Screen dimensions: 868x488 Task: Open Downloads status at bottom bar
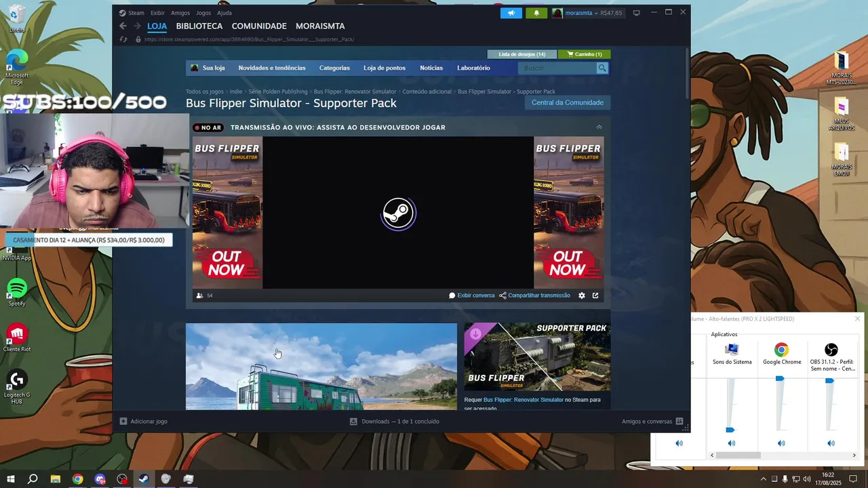pyautogui.click(x=394, y=421)
